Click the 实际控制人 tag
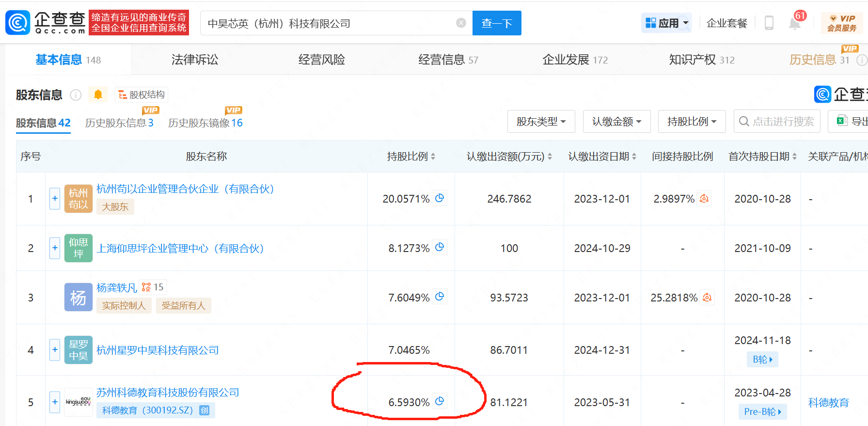The width and height of the screenshot is (868, 426). (x=124, y=306)
